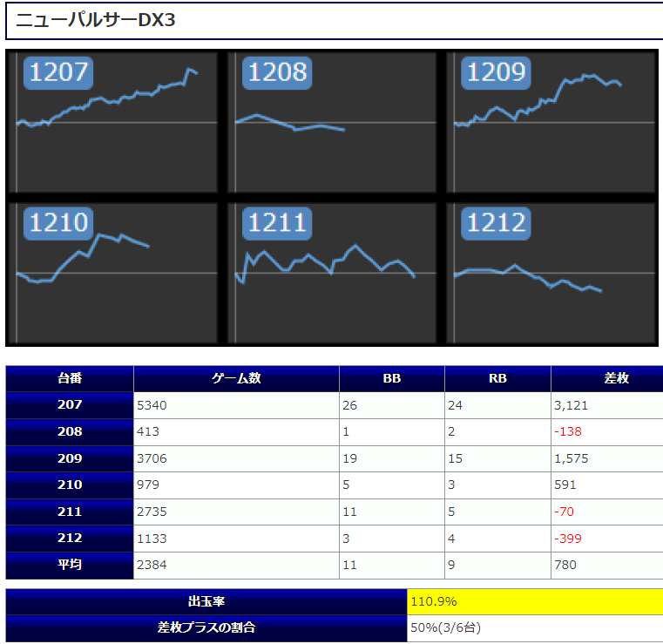
Task: Open the 1207 machine graph thumbnail
Action: tap(112, 122)
